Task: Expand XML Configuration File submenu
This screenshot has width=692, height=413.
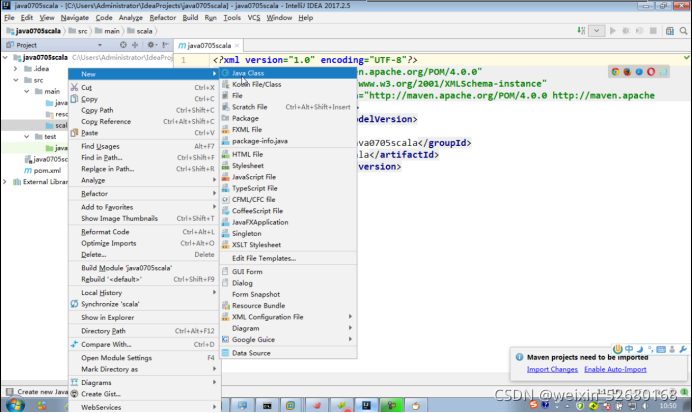Action: tap(288, 317)
